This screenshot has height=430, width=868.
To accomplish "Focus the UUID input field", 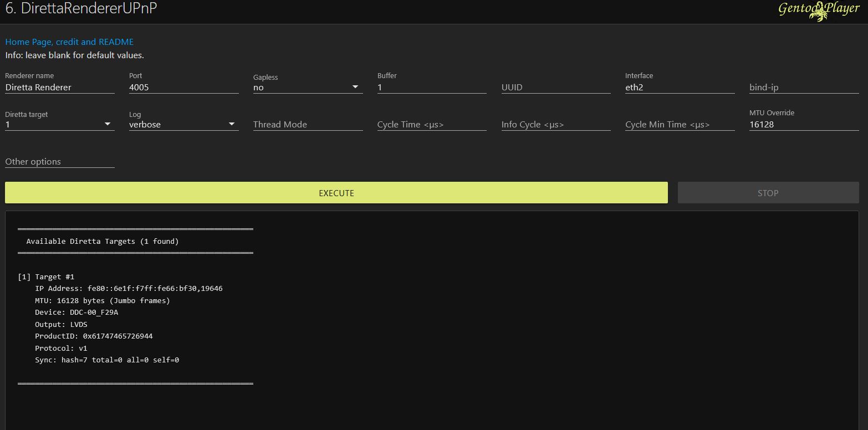I will [556, 87].
